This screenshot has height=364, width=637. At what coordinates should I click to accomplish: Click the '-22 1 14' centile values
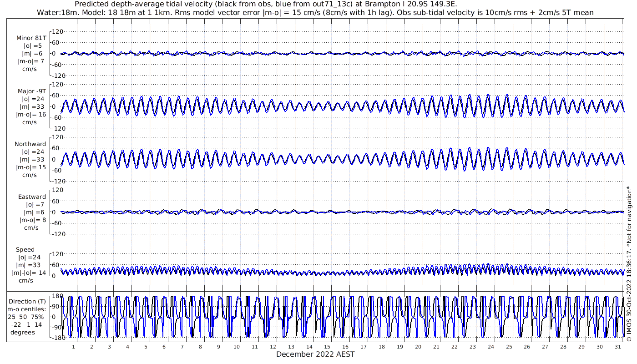[27, 324]
